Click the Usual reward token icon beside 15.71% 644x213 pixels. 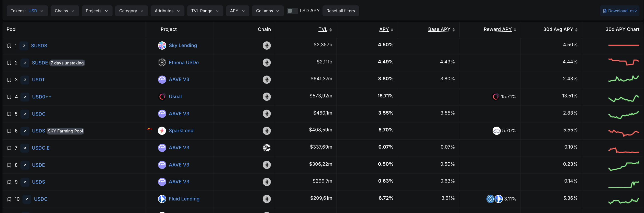tap(496, 97)
